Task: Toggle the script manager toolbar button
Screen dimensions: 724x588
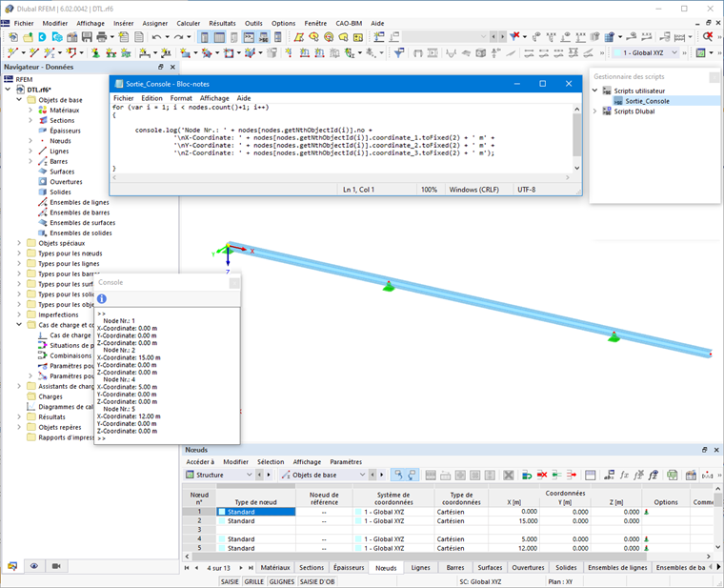Action: click(264, 37)
